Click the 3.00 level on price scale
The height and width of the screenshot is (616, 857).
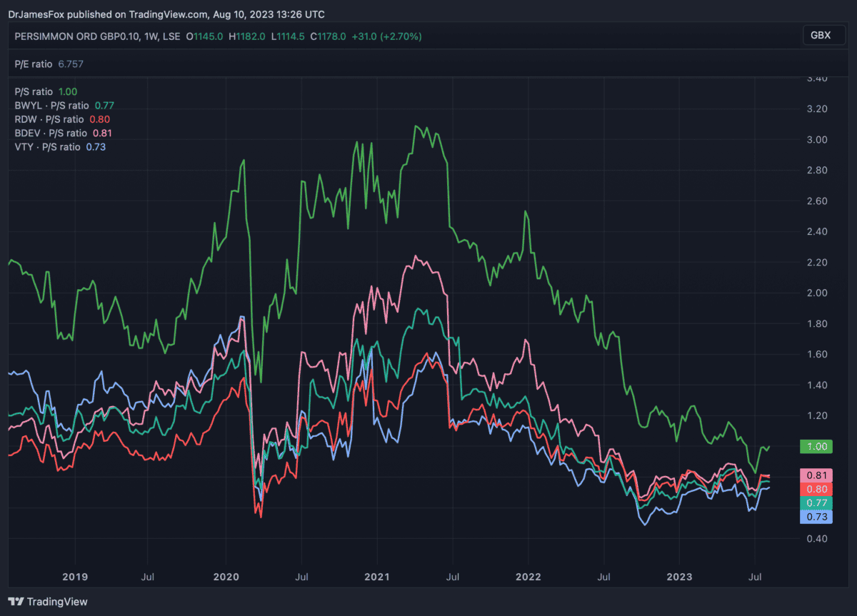816,139
